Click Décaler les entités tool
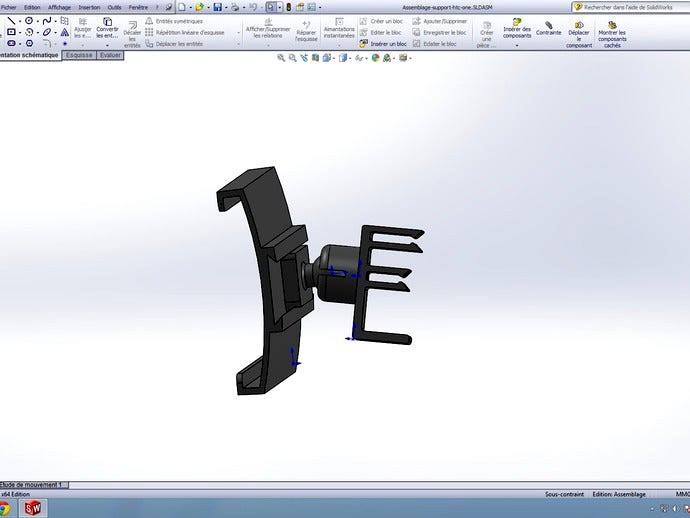Viewport: 690px width, 518px height. click(132, 34)
